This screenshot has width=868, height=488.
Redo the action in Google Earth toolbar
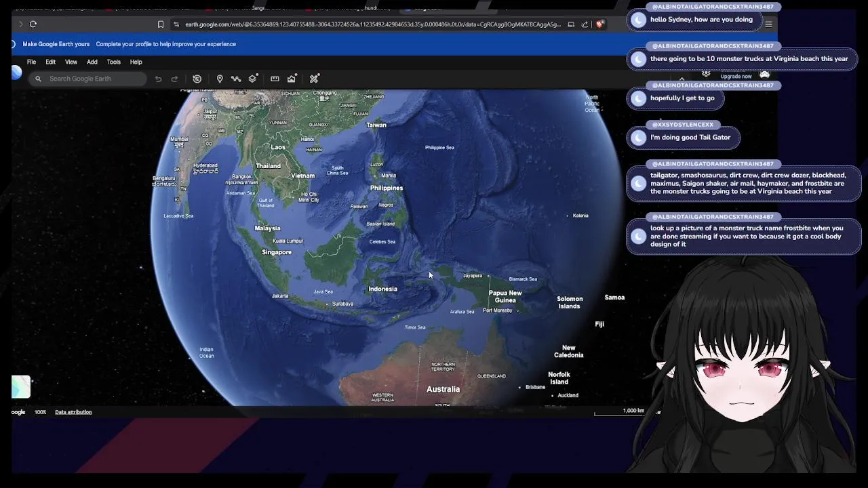tap(174, 79)
